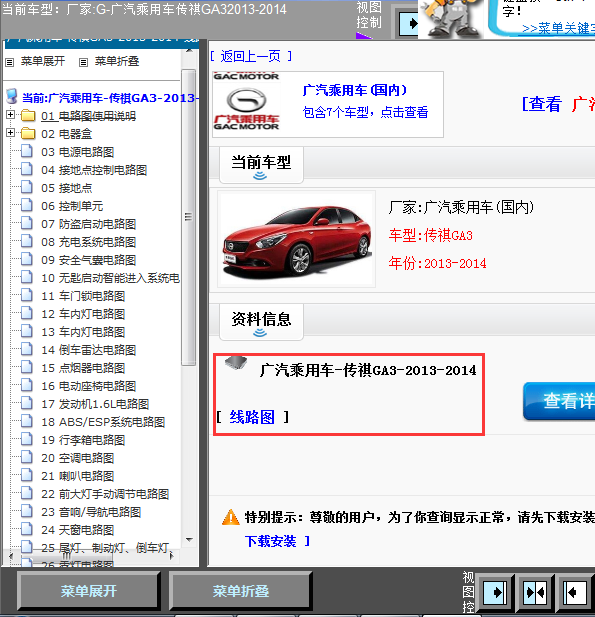
Task: Click the [查看 link at right
Action: pyautogui.click(x=542, y=104)
